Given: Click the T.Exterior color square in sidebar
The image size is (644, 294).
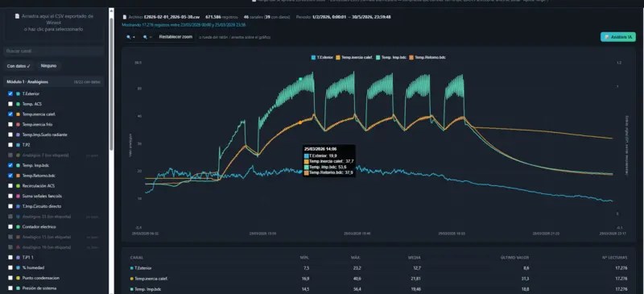Looking at the screenshot, I should click(18, 93).
